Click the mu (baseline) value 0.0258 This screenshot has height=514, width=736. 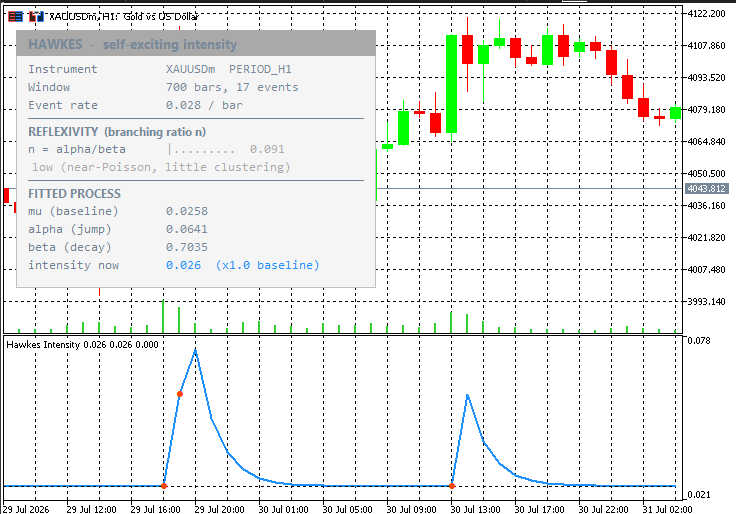coord(186,211)
